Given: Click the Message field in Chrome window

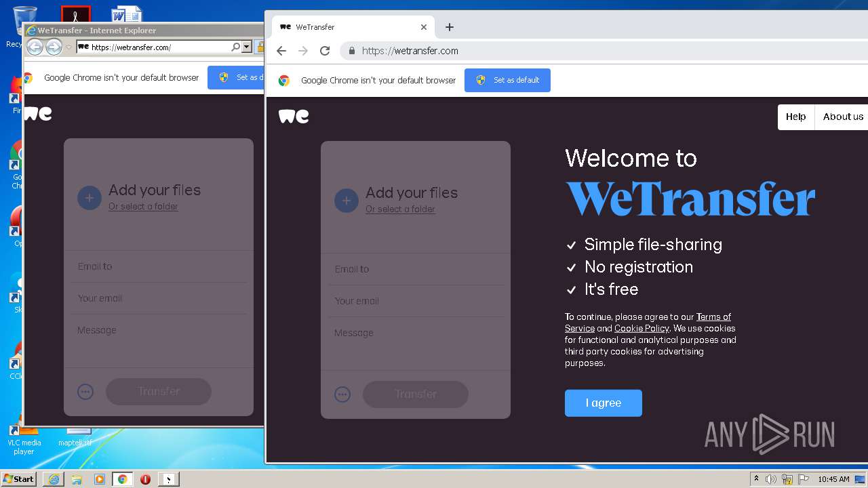Looking at the screenshot, I should coord(415,343).
